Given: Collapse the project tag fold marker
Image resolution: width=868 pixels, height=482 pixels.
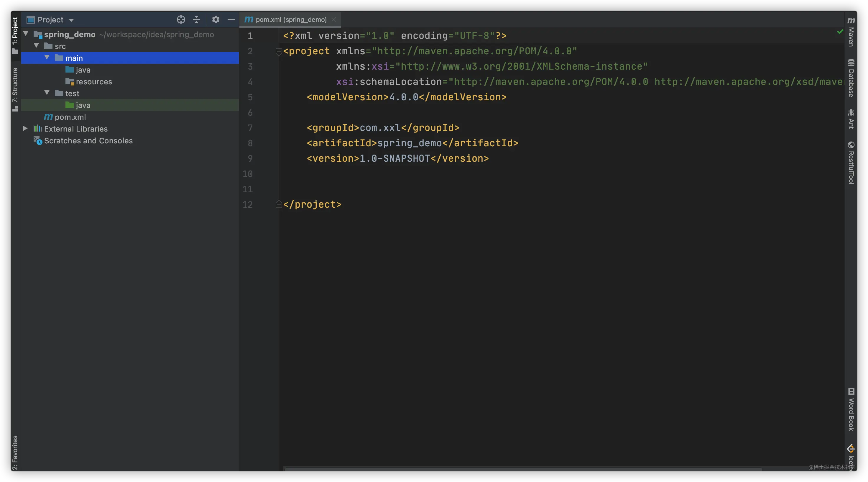Looking at the screenshot, I should [x=278, y=51].
